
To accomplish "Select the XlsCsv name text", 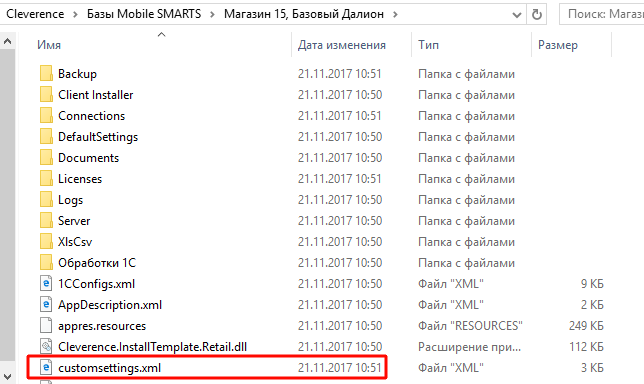I will tap(75, 242).
